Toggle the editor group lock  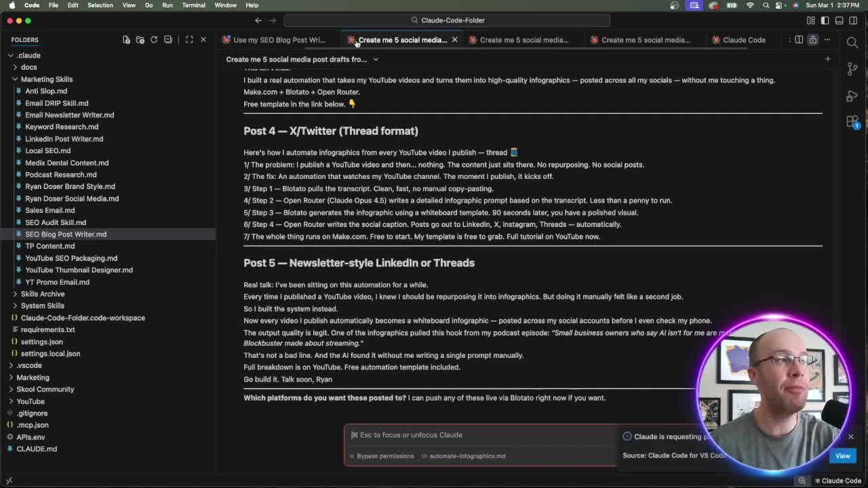pos(813,39)
